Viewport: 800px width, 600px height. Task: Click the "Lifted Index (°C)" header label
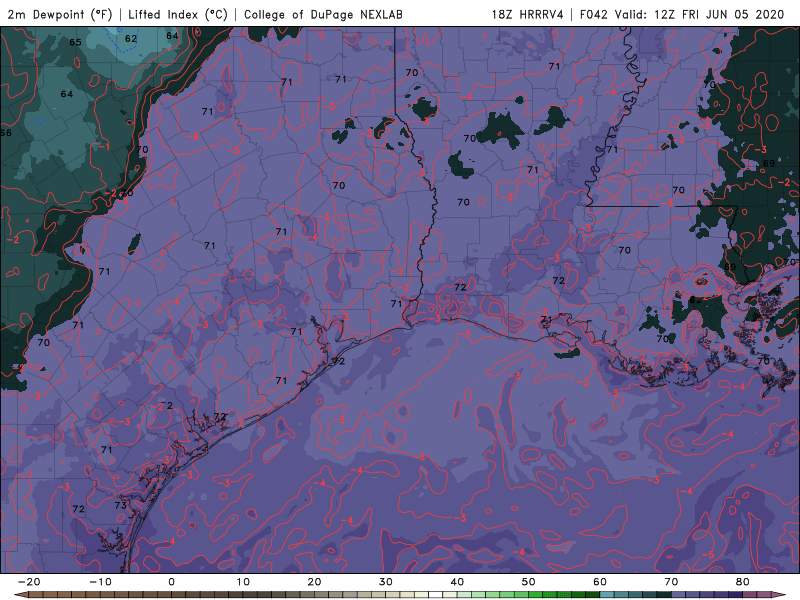click(178, 14)
